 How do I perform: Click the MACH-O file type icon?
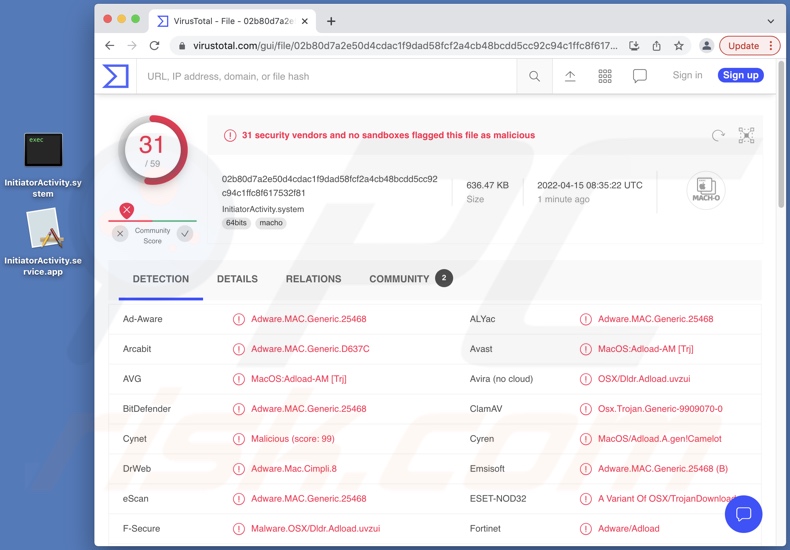tap(706, 190)
